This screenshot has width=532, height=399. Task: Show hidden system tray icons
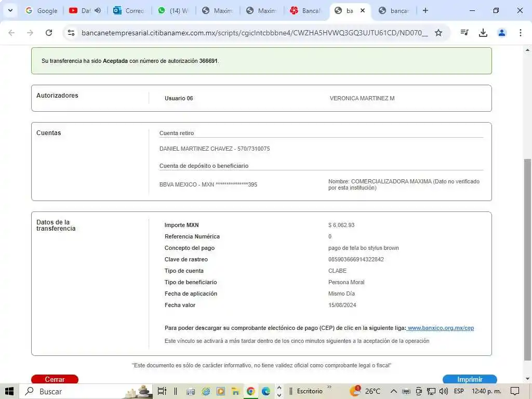click(x=393, y=391)
